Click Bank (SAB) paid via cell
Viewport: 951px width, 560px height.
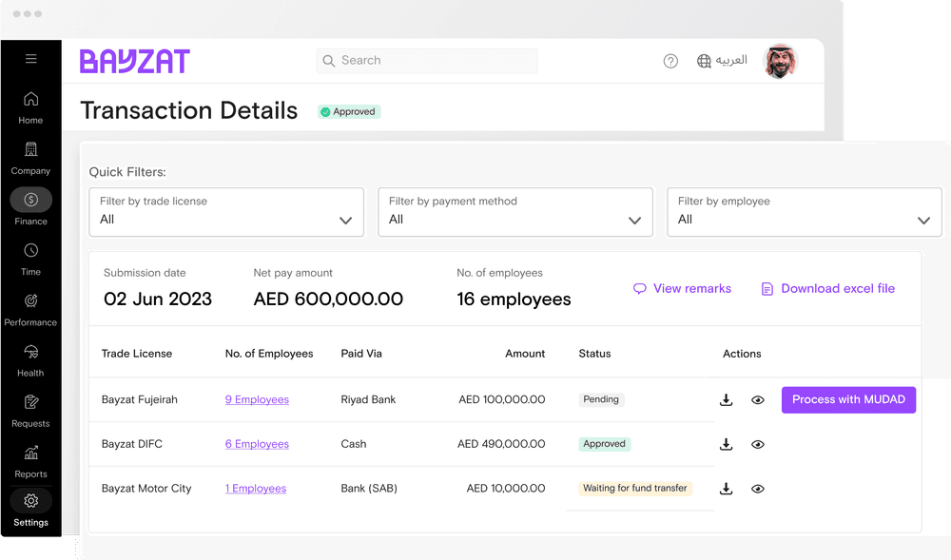click(x=369, y=488)
